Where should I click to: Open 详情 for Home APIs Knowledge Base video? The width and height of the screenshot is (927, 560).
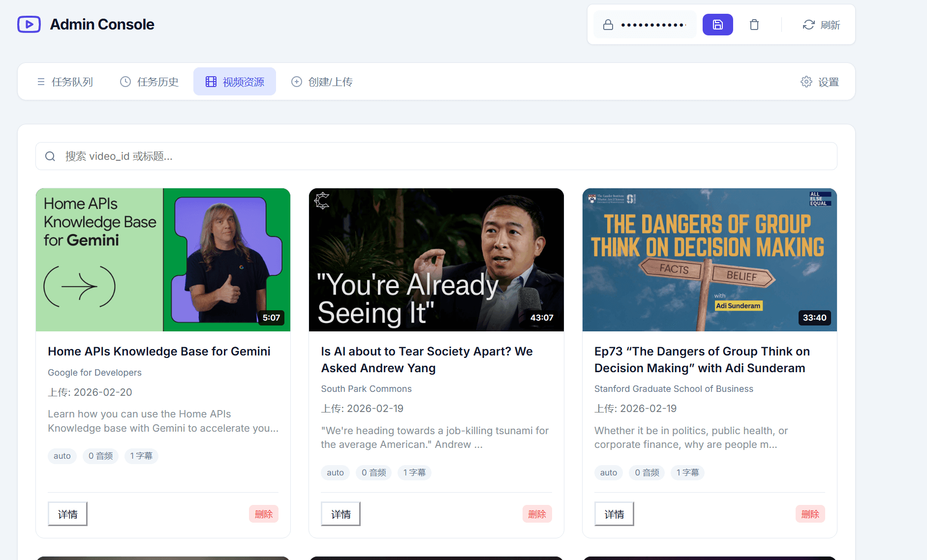(67, 514)
